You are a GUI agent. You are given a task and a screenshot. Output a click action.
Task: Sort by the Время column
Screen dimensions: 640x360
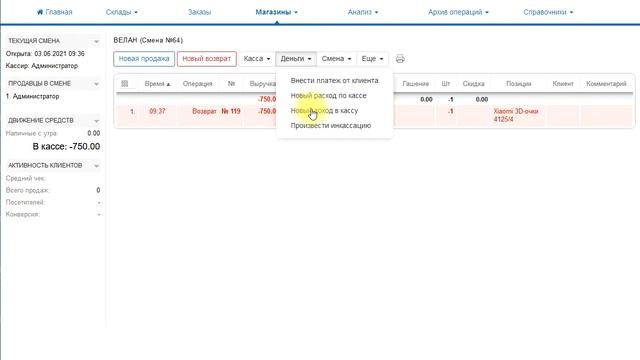157,84
